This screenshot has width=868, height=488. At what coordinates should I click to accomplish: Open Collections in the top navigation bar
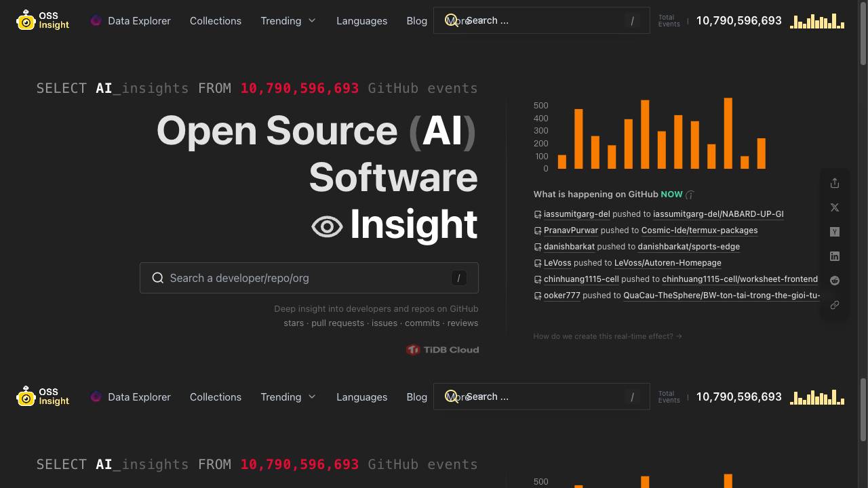[216, 20]
